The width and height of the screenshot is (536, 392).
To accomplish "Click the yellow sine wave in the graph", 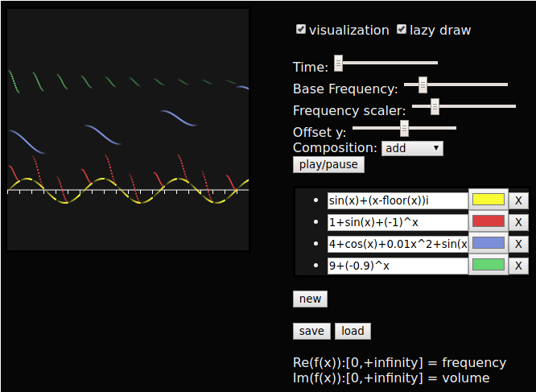I will [102, 179].
